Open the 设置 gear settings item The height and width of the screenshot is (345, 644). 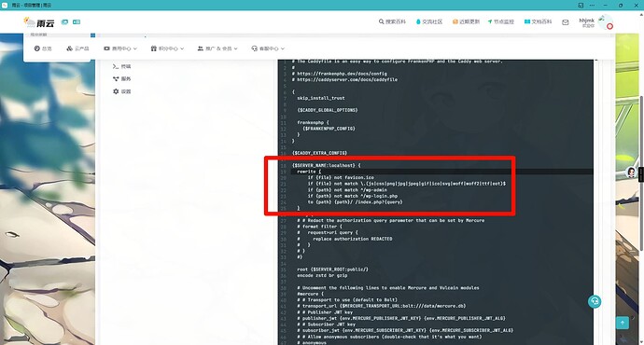click(121, 91)
